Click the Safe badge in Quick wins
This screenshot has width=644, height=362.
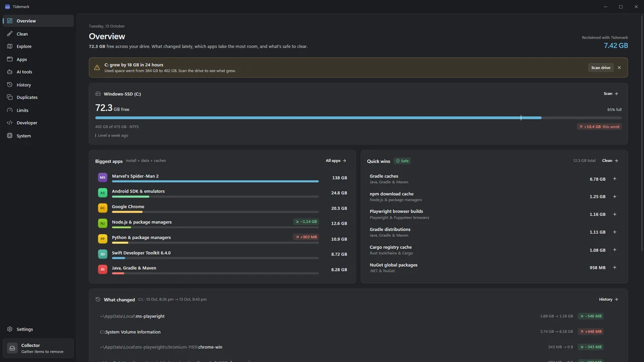(x=402, y=161)
